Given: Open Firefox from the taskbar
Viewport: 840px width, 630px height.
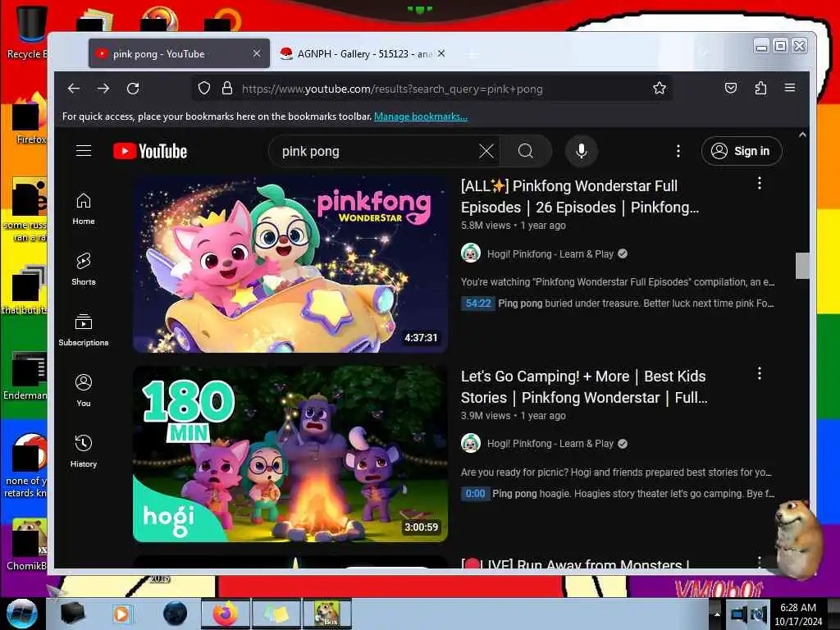Looking at the screenshot, I should pos(226,614).
